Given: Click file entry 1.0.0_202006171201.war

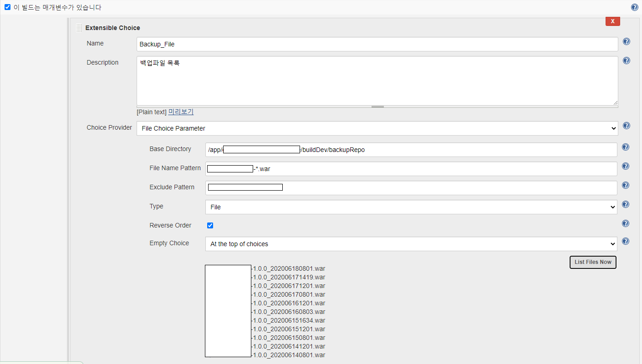Looking at the screenshot, I should [x=288, y=286].
